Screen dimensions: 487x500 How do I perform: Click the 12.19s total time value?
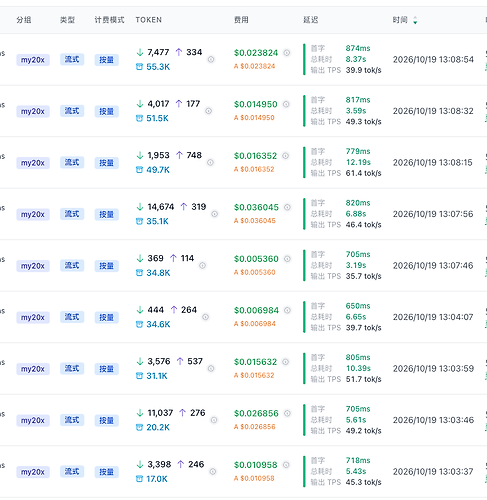point(358,162)
